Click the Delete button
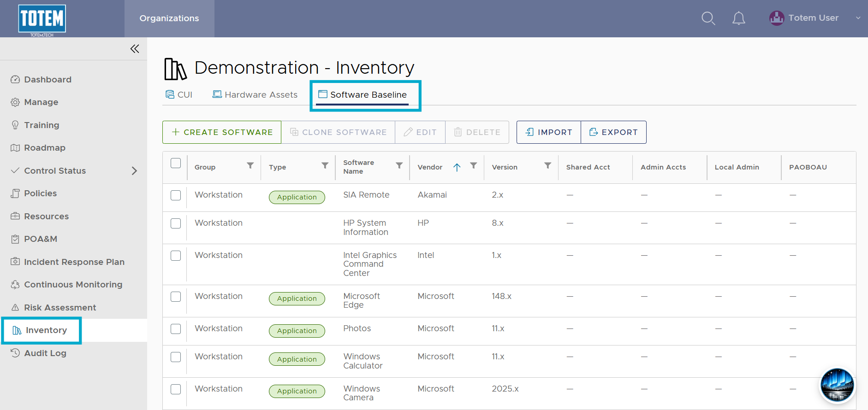The width and height of the screenshot is (868, 410). tap(477, 132)
